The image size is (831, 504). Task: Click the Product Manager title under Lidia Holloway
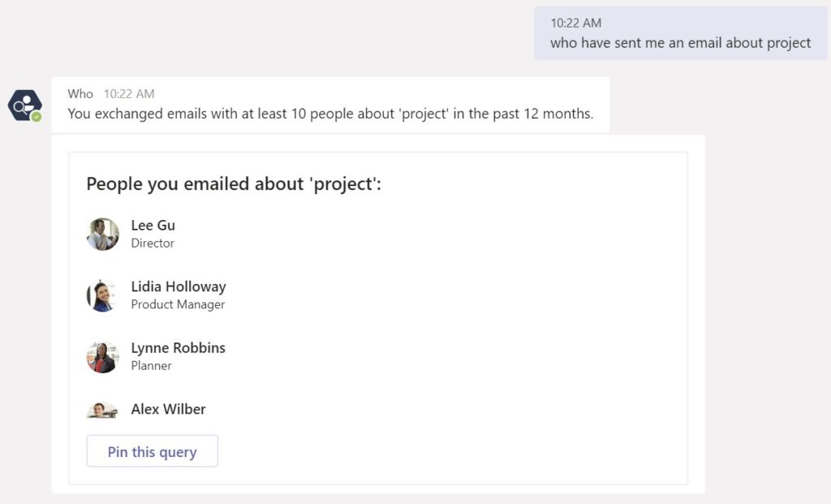pyautogui.click(x=178, y=304)
